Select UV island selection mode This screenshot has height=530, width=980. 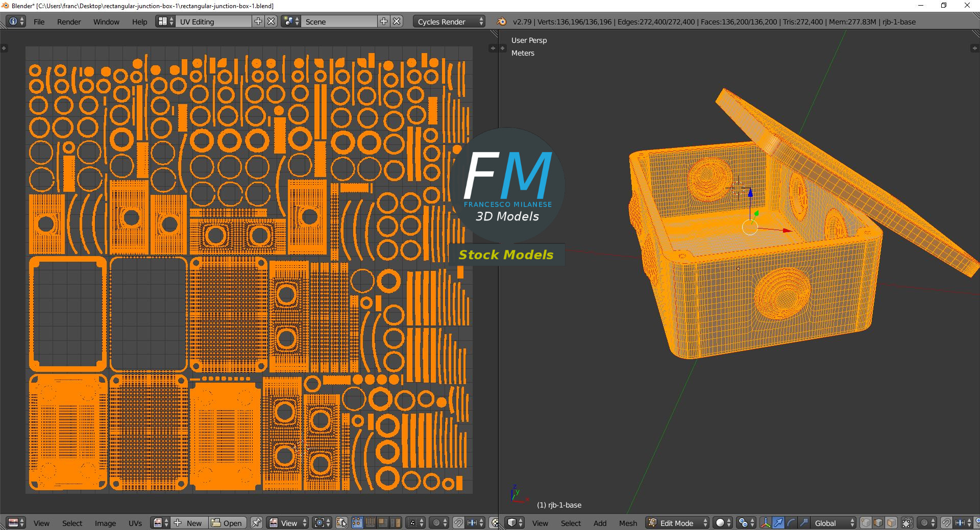coord(395,523)
